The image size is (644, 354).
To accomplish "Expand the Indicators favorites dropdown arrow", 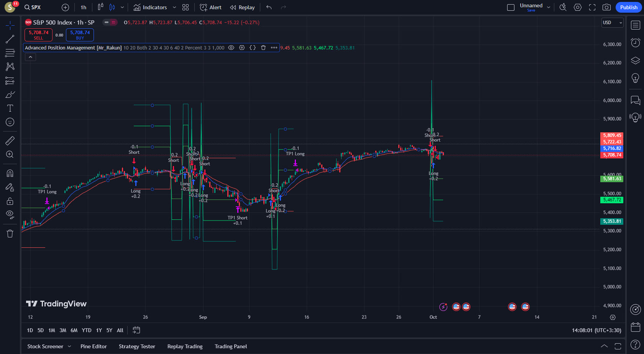I will [x=174, y=7].
